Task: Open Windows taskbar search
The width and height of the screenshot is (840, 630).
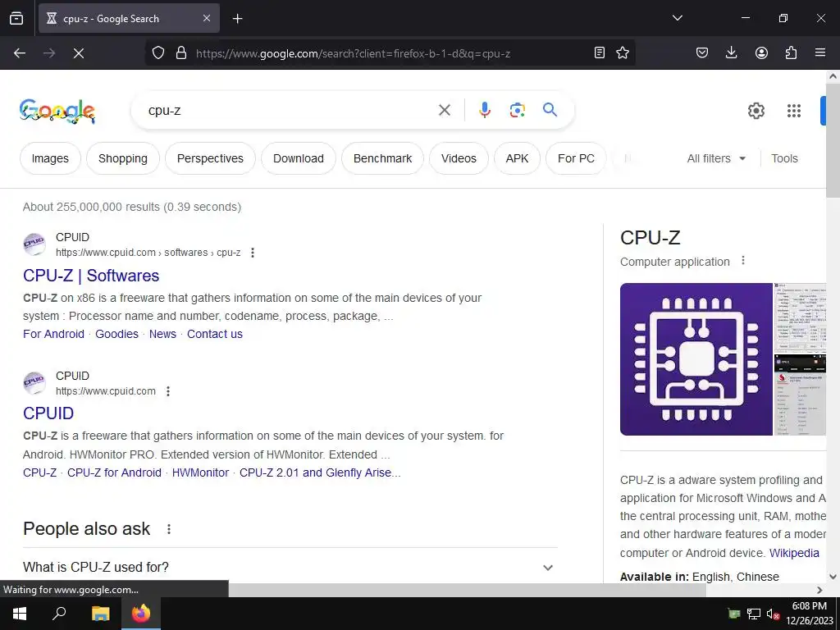Action: [x=59, y=614]
